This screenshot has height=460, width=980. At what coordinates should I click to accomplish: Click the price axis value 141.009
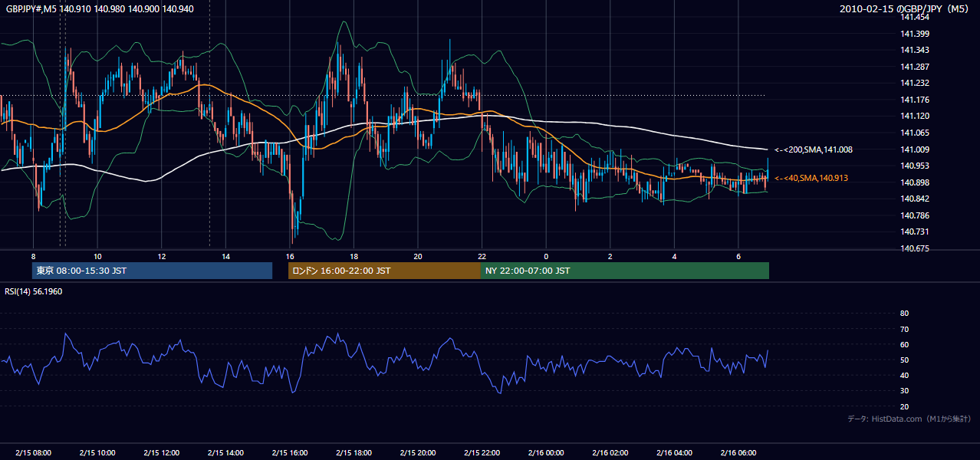(915, 149)
